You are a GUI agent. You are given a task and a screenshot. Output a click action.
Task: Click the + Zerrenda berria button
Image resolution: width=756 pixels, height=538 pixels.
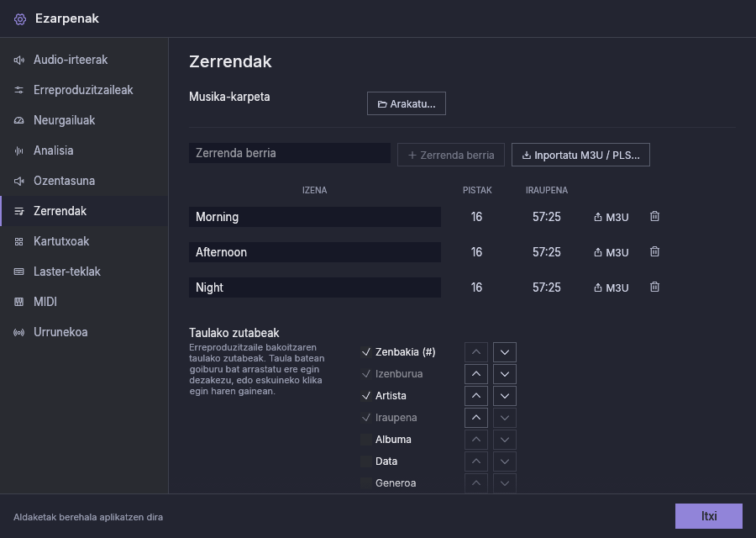point(451,155)
